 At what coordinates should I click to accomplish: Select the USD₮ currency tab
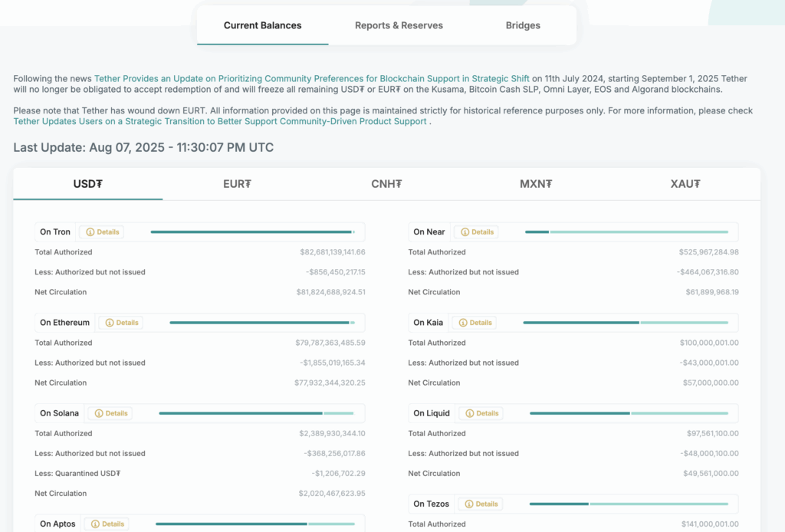pos(87,184)
